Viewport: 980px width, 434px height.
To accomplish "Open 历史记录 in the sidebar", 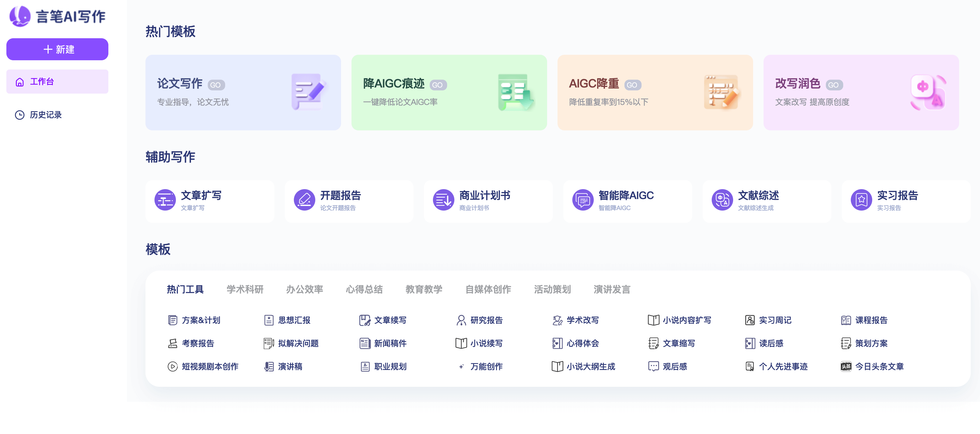I will [46, 114].
